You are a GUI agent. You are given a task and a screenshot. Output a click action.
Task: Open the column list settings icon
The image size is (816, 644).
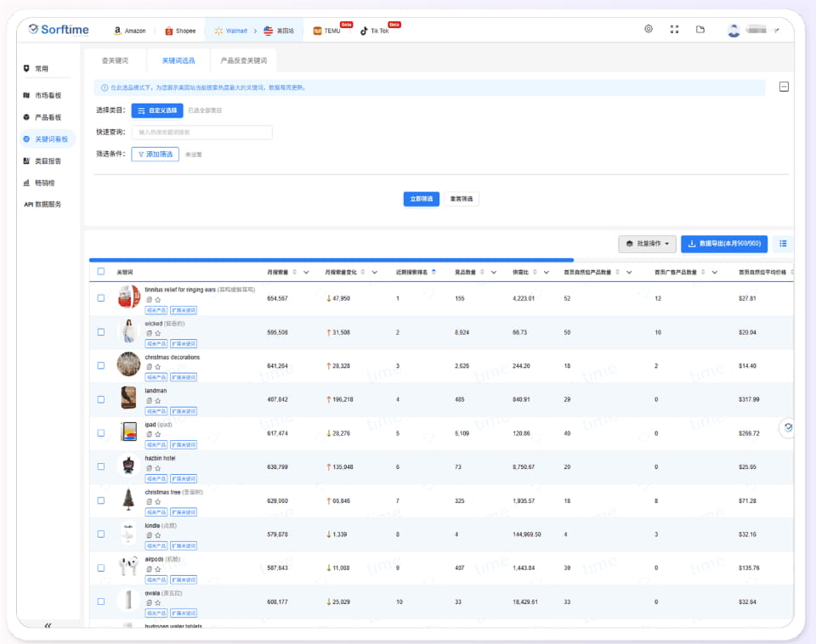coord(783,244)
